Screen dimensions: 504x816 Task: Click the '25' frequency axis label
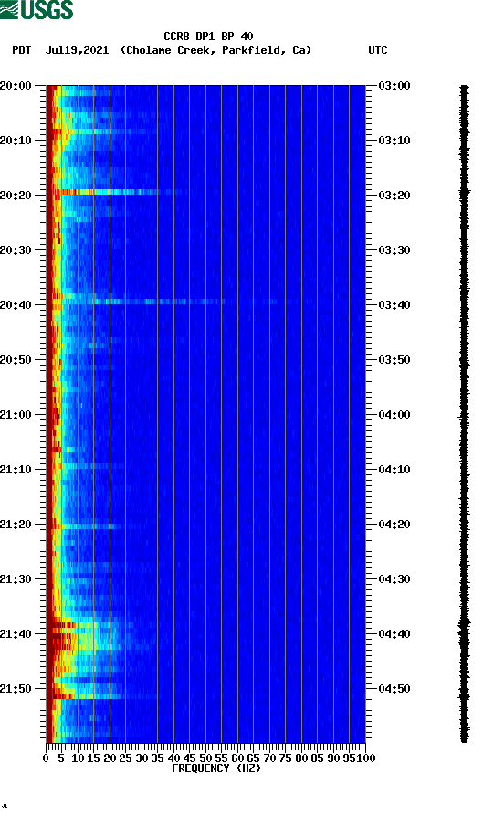[125, 758]
